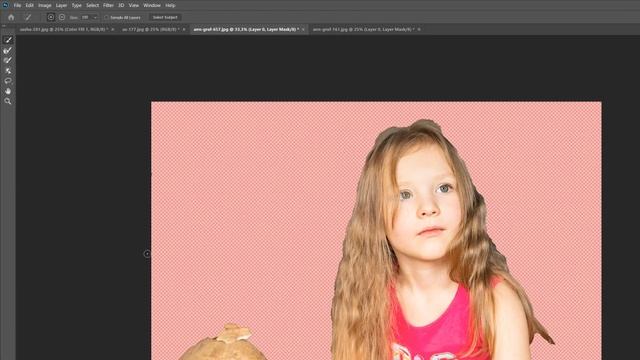
Task: Choose Subtract from selection mode
Action: pos(62,18)
